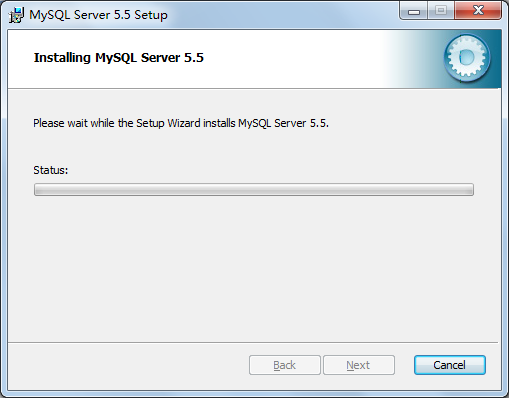Screen dimensions: 509x398
Task: Click the disabled Next button
Action: (359, 365)
